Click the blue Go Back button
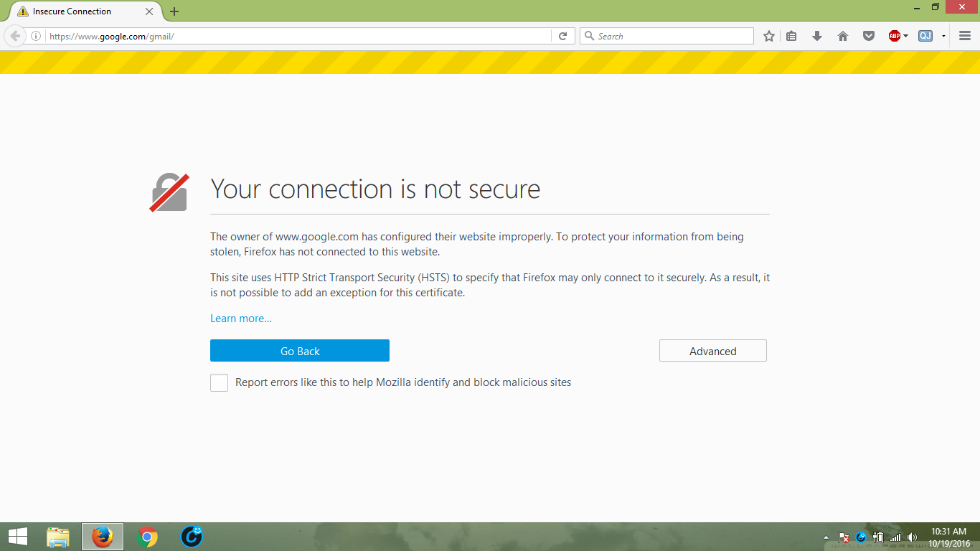980x551 pixels. (x=300, y=351)
